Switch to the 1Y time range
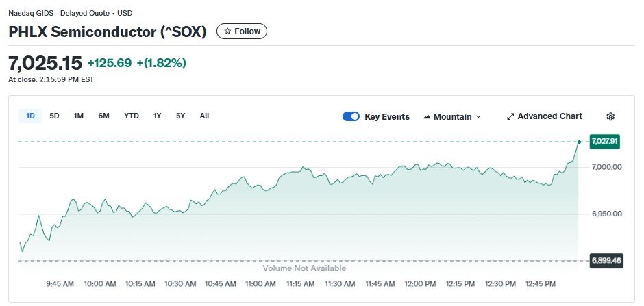The height and width of the screenshot is (306, 644). click(x=158, y=116)
